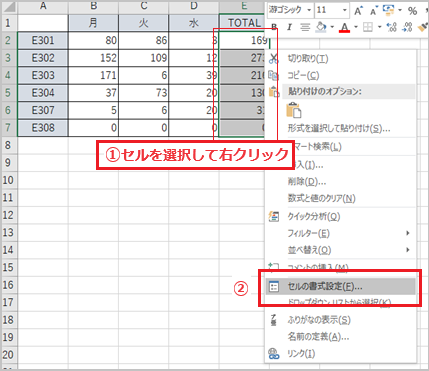Select cell containing E303

click(x=43, y=75)
